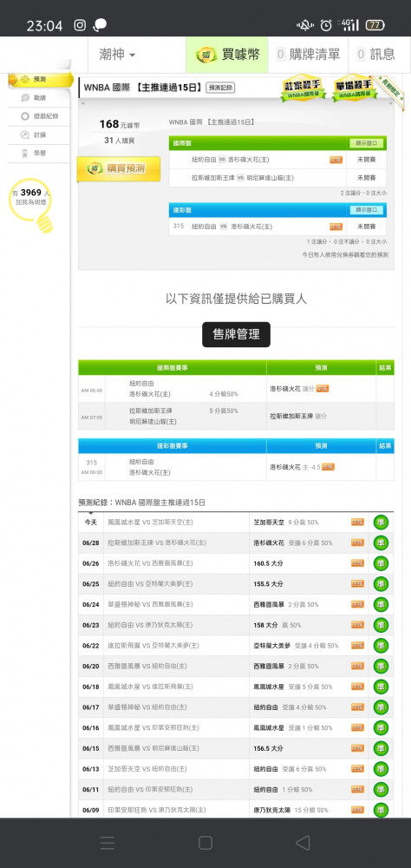411x868 pixels.
Task: Click 顯示盤口 in the 國際盤 header
Action: pos(367,143)
